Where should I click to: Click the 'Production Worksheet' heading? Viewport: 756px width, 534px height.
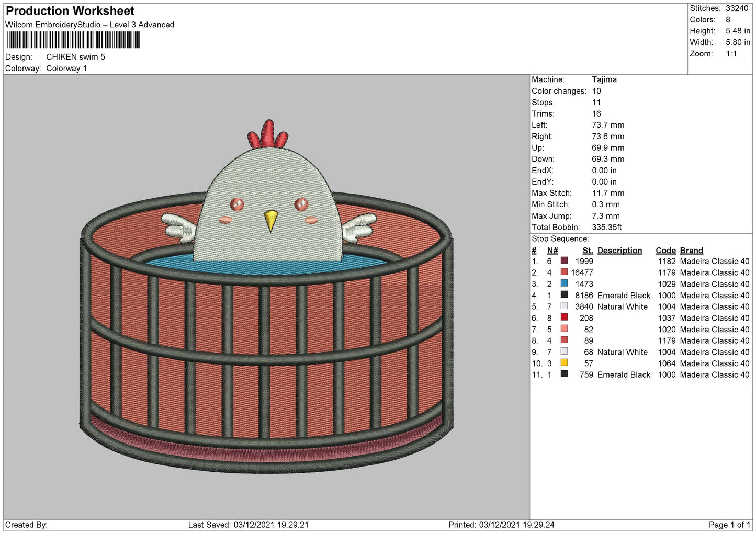click(x=70, y=11)
